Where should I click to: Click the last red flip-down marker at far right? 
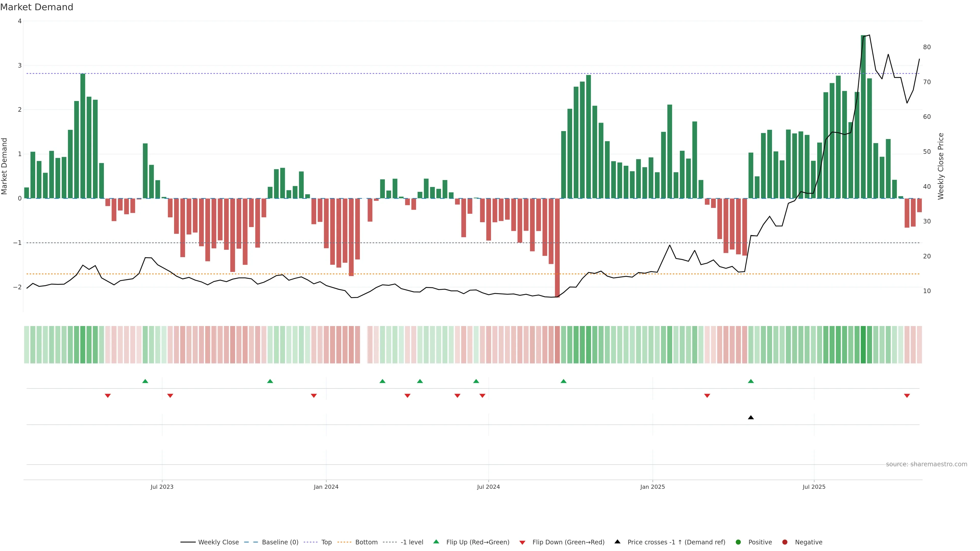click(x=907, y=396)
